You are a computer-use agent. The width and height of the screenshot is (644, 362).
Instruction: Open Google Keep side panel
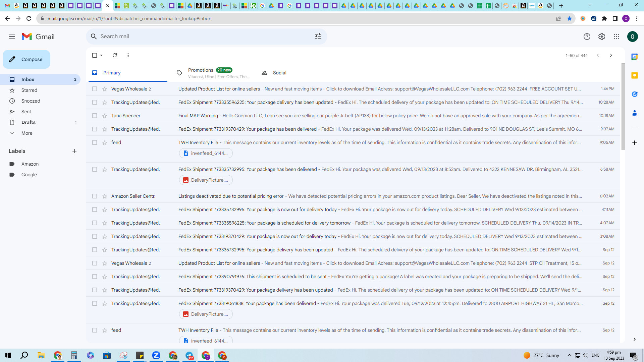[x=635, y=75]
